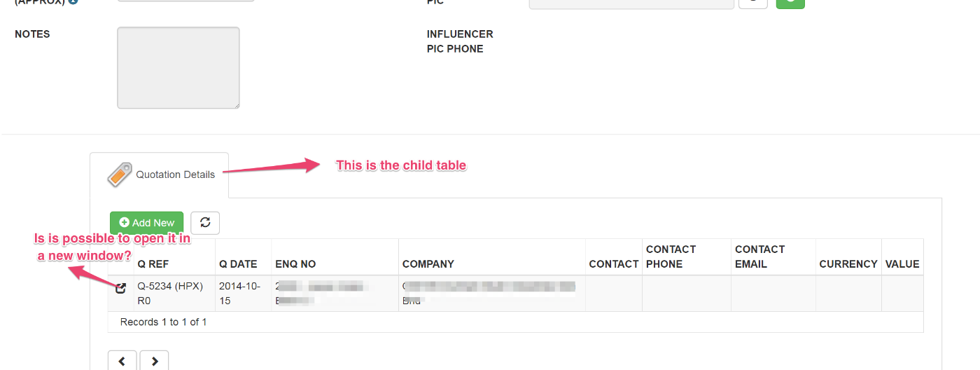Refresh the Quotation Details table
Screen dimensions: 980x370
tap(205, 223)
